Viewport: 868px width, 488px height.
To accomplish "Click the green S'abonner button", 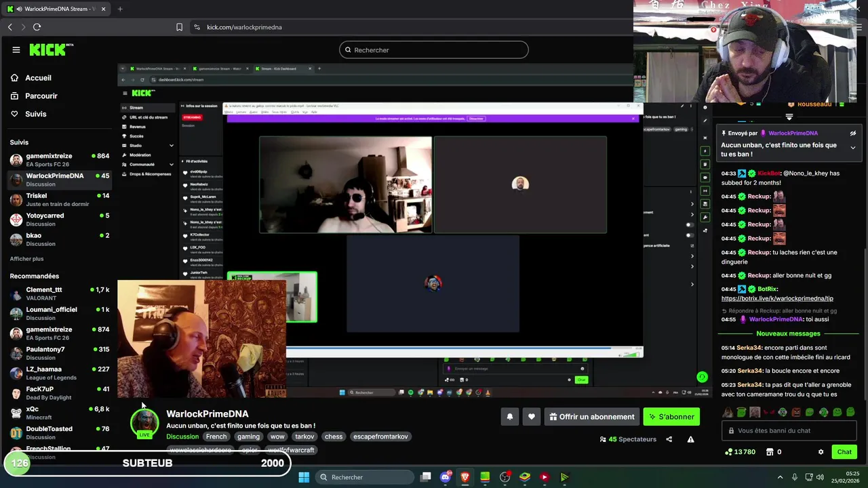I will click(x=671, y=417).
